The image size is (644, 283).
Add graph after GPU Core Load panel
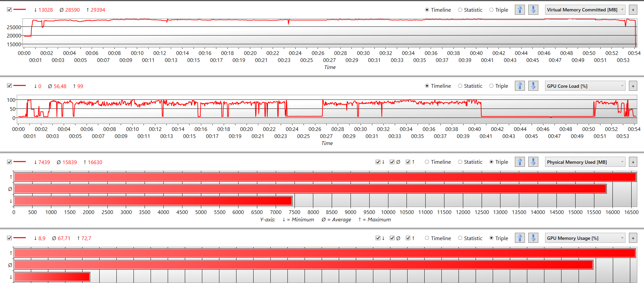633,86
